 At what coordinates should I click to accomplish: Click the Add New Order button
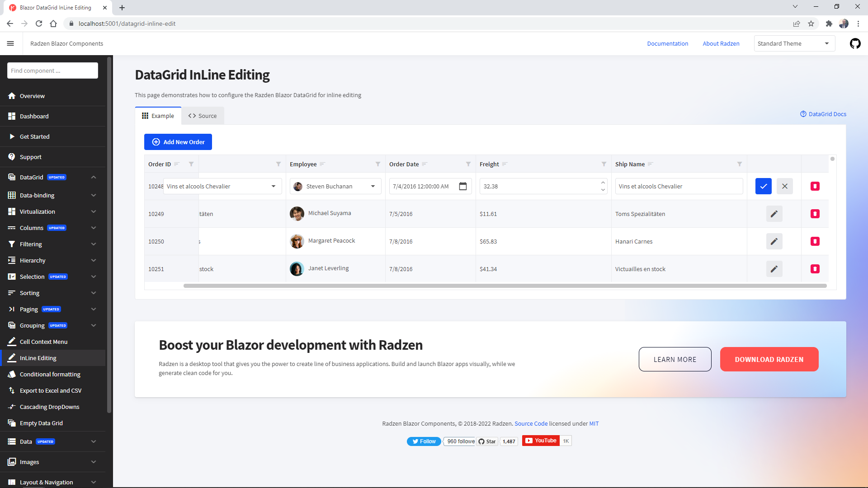click(x=178, y=142)
